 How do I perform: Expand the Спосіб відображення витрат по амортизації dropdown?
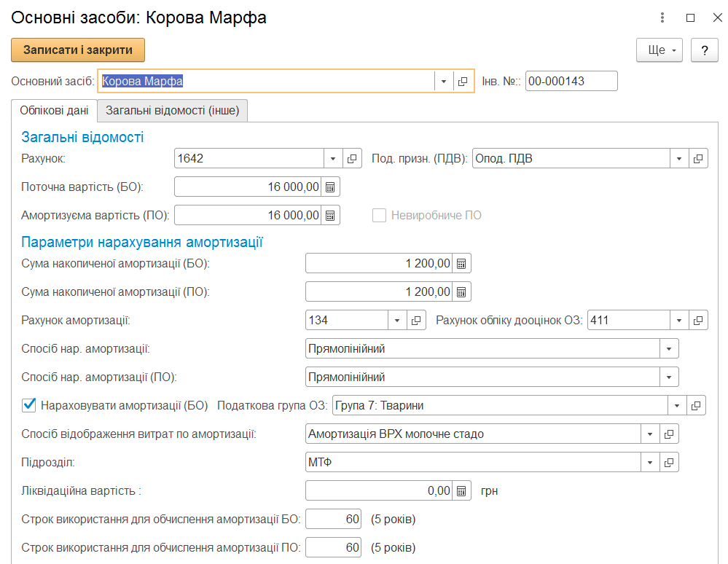pos(650,434)
